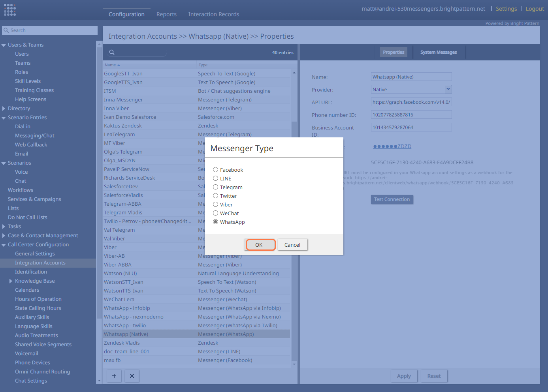The image size is (548, 392).
Task: Open the Provider dropdown
Action: coord(448,89)
